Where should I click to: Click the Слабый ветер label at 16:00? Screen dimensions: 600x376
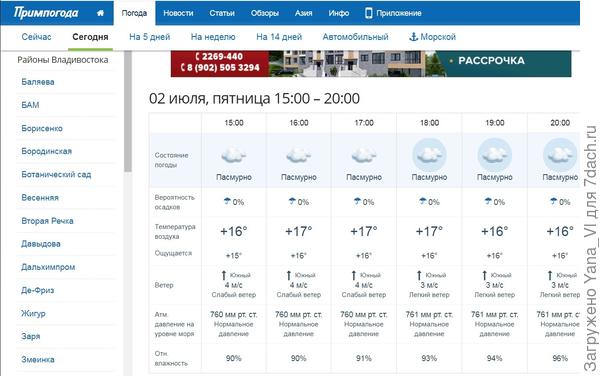click(x=298, y=295)
